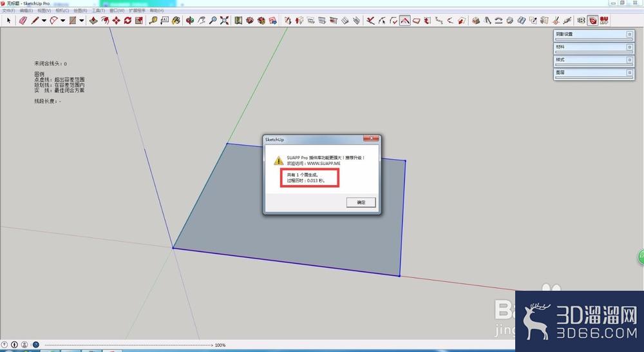Open the 工具(T) menu

tap(99, 10)
